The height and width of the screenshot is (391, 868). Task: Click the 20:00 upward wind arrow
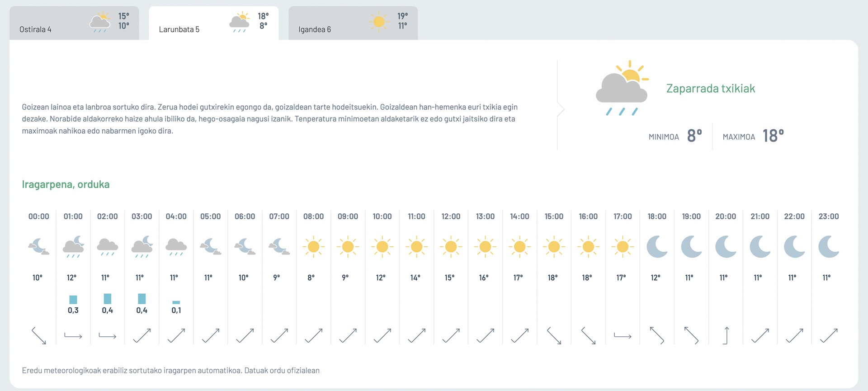pos(726,336)
